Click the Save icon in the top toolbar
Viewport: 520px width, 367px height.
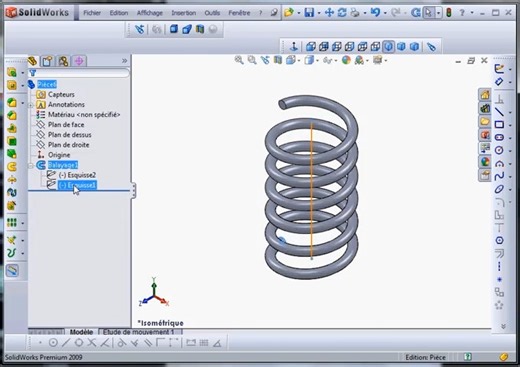coord(309,13)
